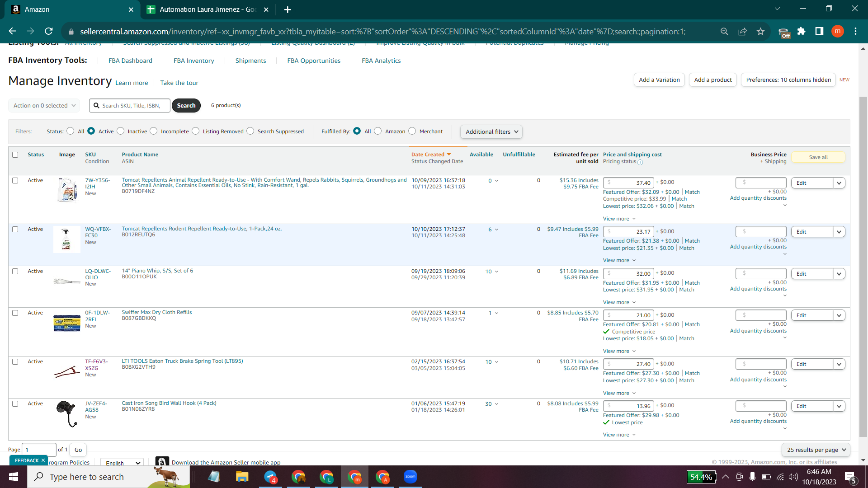Check the 14" Piano Whip row checkbox

(x=15, y=272)
